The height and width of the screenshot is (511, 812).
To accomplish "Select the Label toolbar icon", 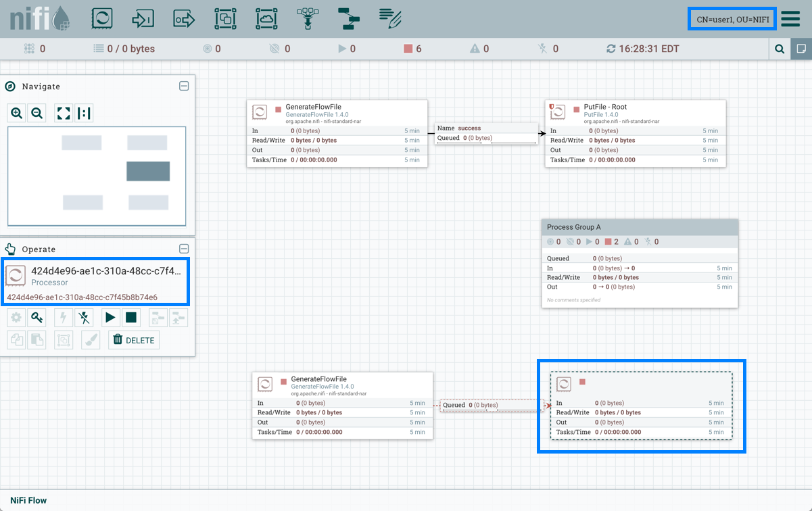I will (x=390, y=19).
